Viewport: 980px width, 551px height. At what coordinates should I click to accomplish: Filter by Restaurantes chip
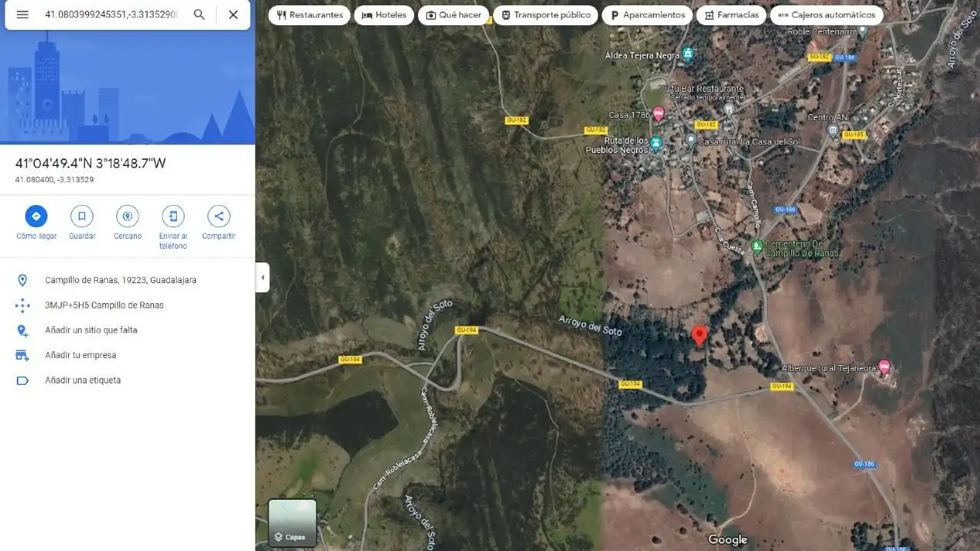coord(309,15)
